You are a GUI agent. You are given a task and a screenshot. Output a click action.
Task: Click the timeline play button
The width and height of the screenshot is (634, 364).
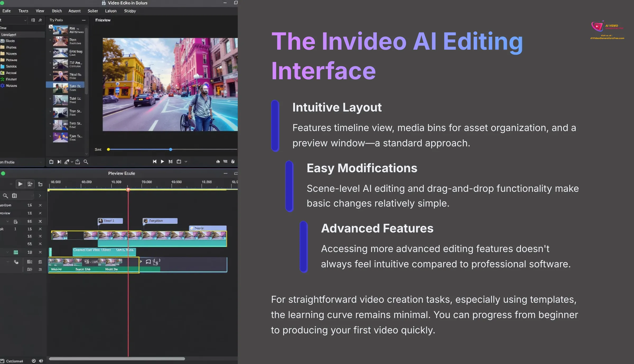click(20, 184)
